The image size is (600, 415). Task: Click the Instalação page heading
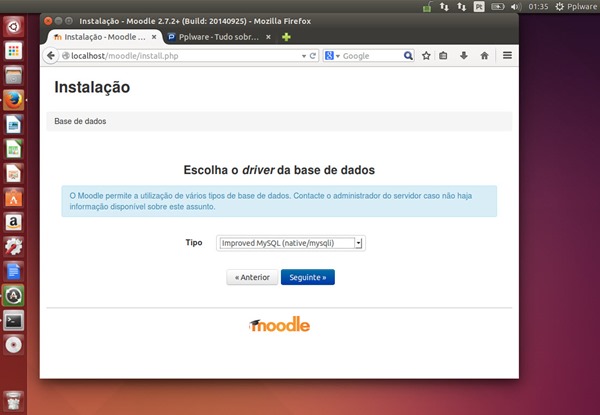[92, 87]
